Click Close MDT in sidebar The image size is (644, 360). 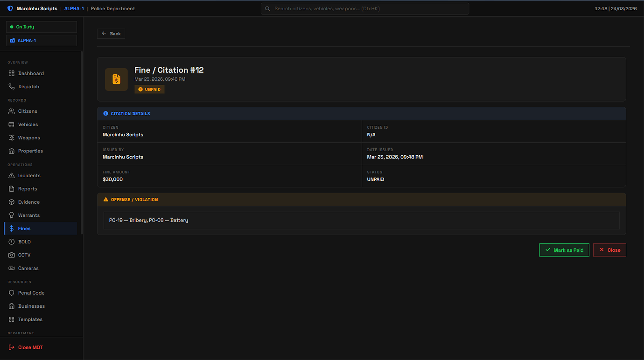click(26, 347)
